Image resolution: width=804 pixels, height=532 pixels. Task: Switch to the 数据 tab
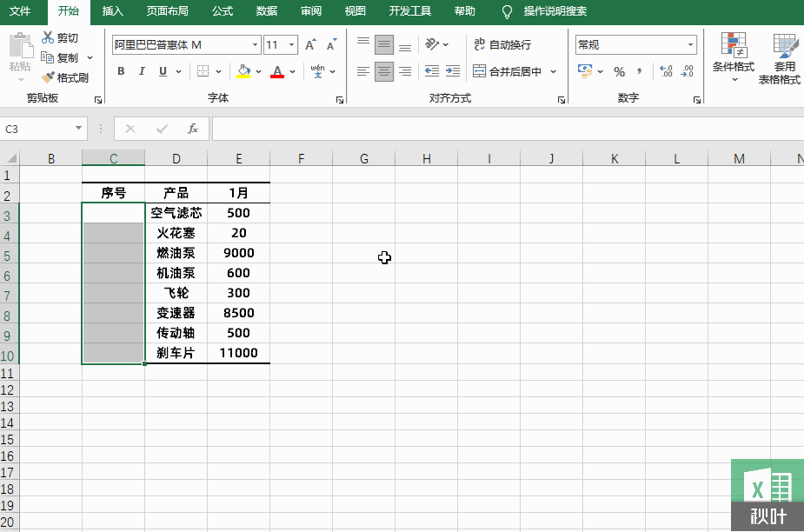click(x=267, y=11)
